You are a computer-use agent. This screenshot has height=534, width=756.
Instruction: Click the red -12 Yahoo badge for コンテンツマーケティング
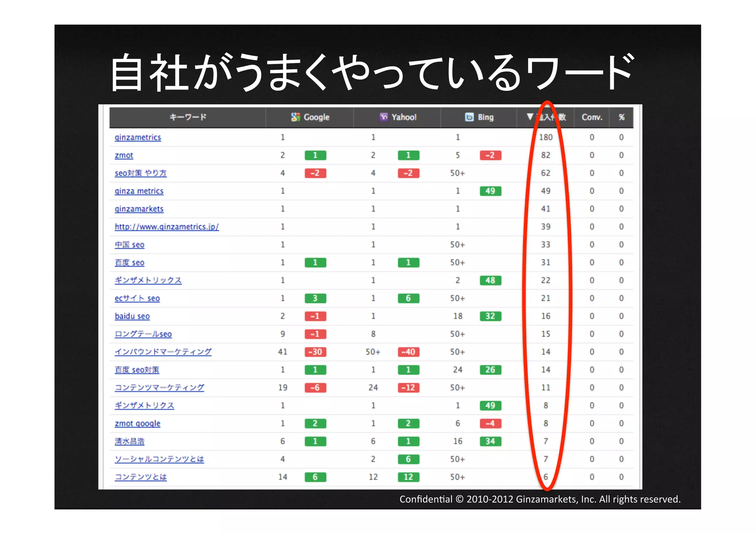click(x=408, y=388)
